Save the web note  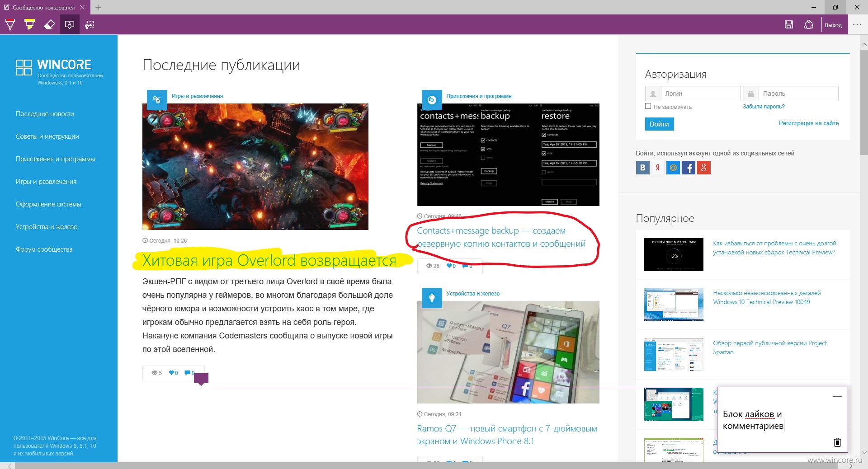pos(789,25)
